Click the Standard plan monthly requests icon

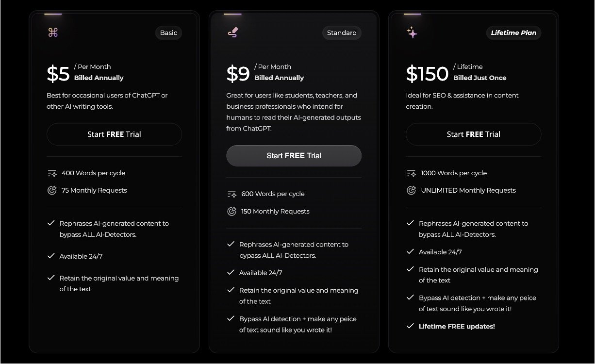point(231,211)
